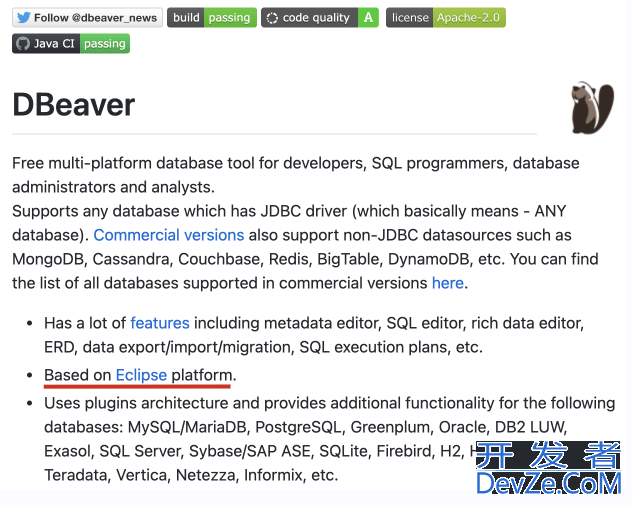The image size is (632, 505).
Task: Click the code quality badge spinner icon
Action: (272, 18)
